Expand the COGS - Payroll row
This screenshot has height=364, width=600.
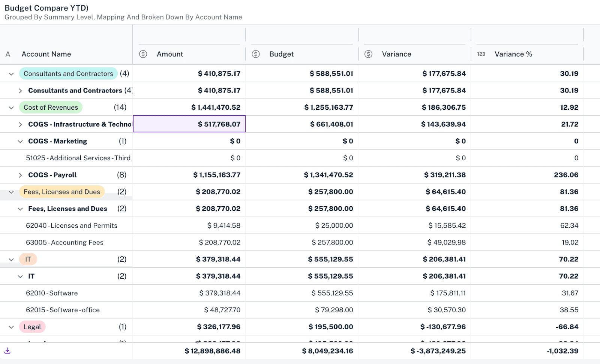[20, 175]
